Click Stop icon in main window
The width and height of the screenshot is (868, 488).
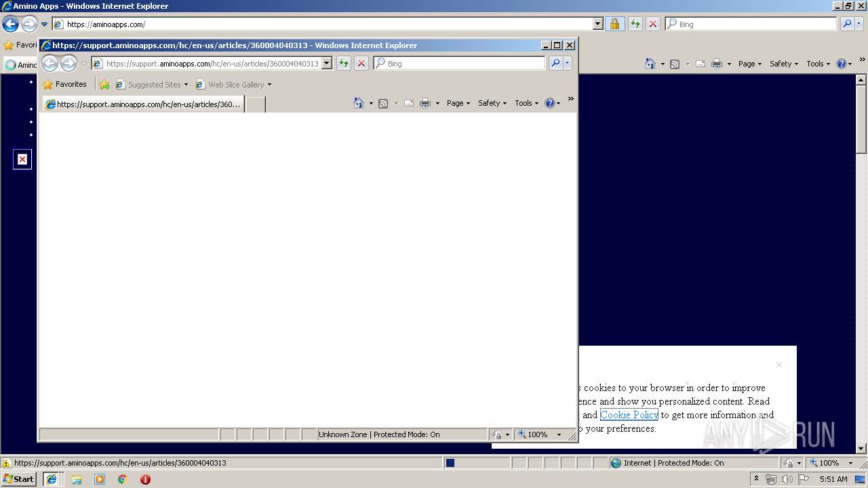pos(653,24)
